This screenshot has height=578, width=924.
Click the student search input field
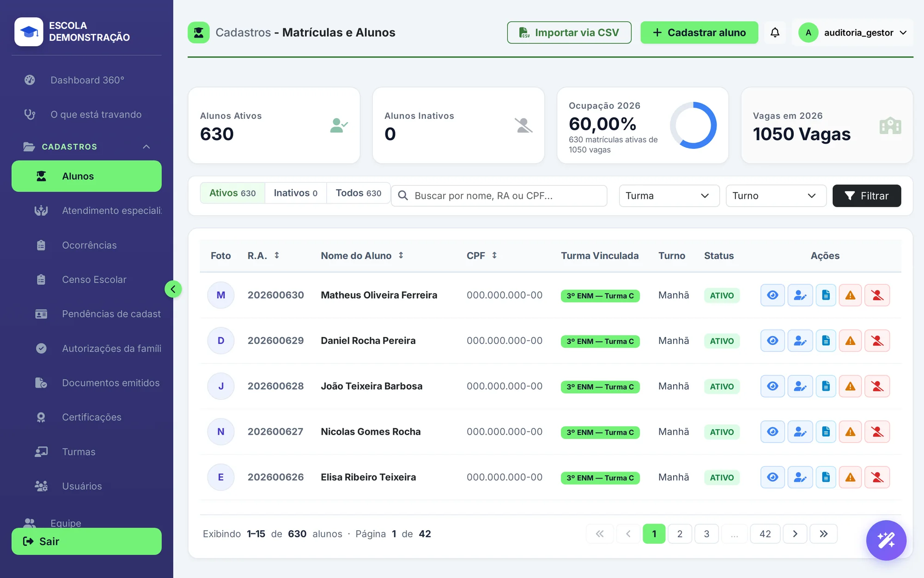tap(499, 196)
